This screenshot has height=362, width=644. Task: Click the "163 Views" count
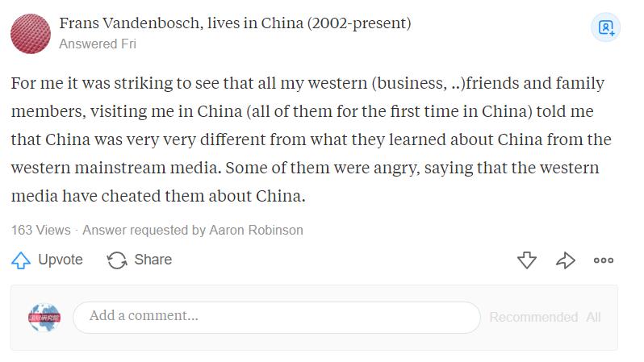[x=41, y=230]
